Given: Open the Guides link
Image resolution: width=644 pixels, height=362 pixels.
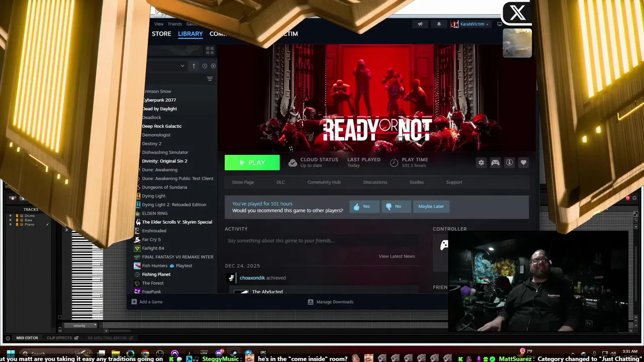Looking at the screenshot, I should coord(417,182).
